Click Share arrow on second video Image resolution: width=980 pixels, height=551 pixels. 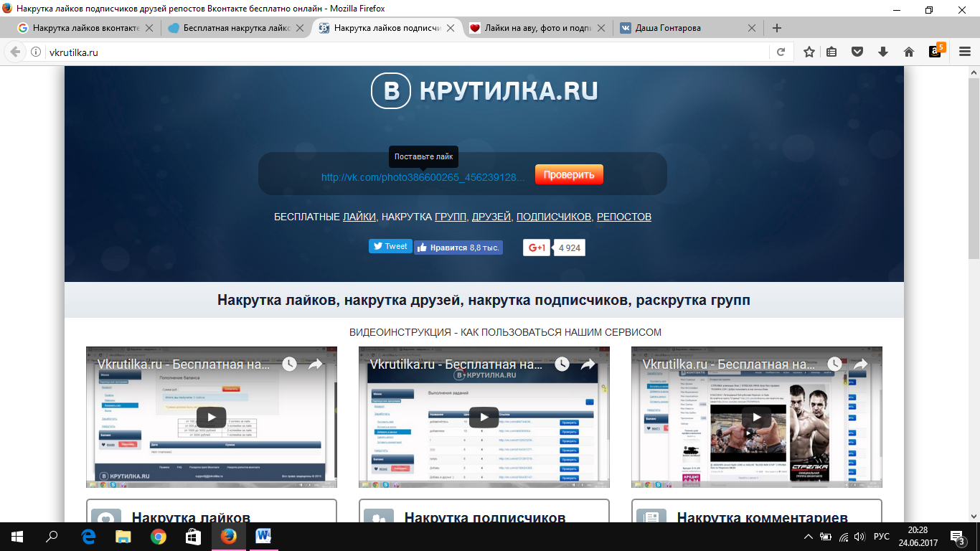pyautogui.click(x=588, y=364)
